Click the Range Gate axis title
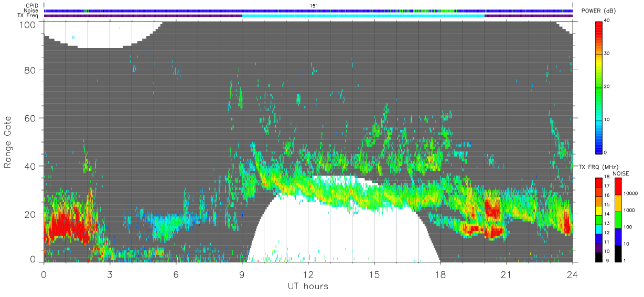Screen dimensions: 644x297 click(x=8, y=141)
